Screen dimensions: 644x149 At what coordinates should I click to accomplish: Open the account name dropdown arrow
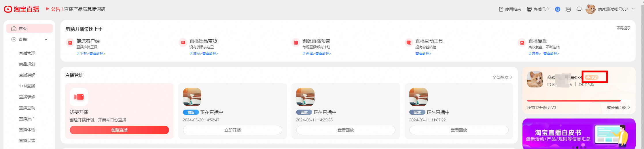click(x=633, y=9)
